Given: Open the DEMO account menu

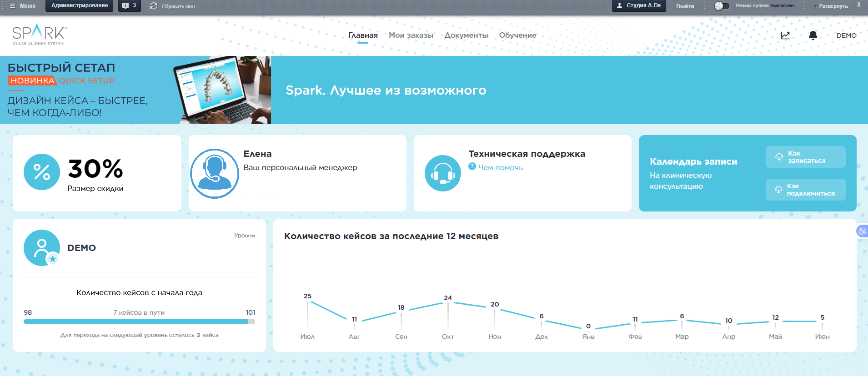Looking at the screenshot, I should [846, 35].
